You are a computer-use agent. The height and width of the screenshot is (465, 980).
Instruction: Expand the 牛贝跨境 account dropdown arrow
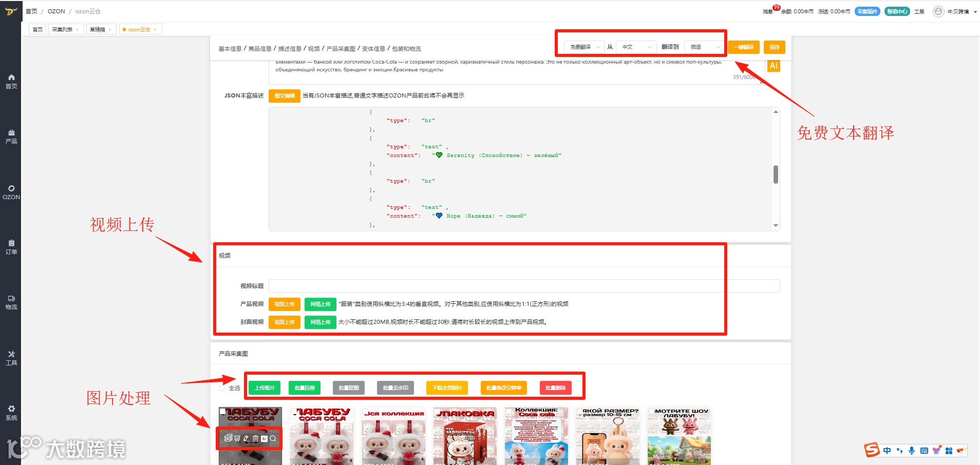pyautogui.click(x=975, y=12)
